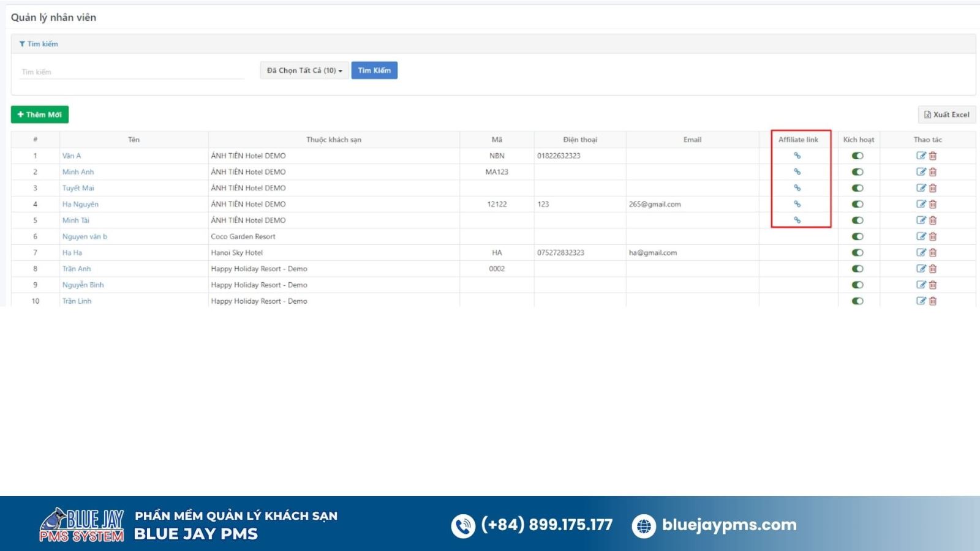Click edit icon for Ha Ha row
This screenshot has width=980, height=551.
coord(921,252)
